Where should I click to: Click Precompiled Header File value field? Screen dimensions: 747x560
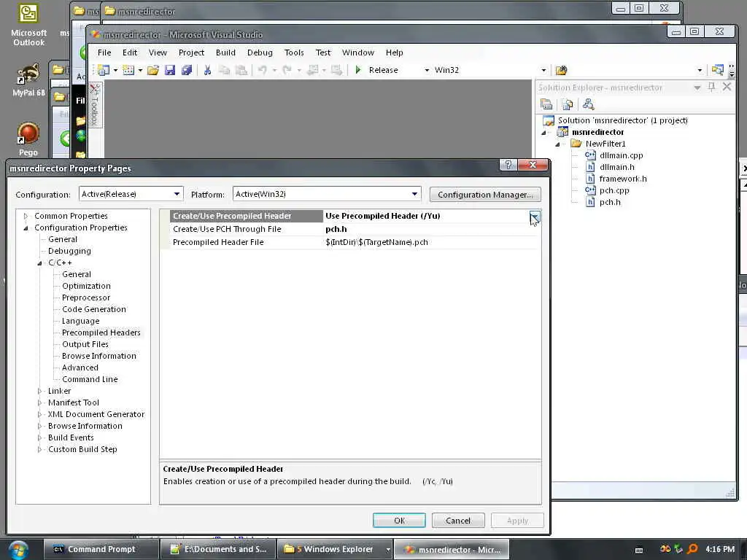point(432,242)
